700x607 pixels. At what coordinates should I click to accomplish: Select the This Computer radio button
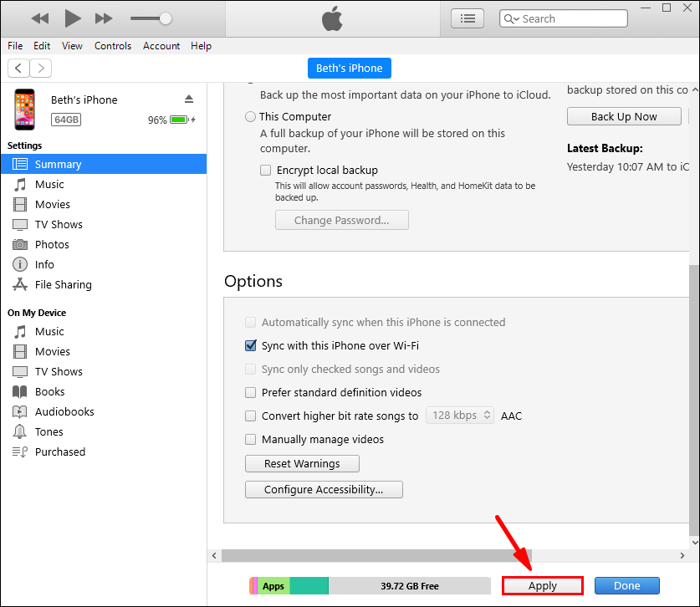pyautogui.click(x=250, y=116)
